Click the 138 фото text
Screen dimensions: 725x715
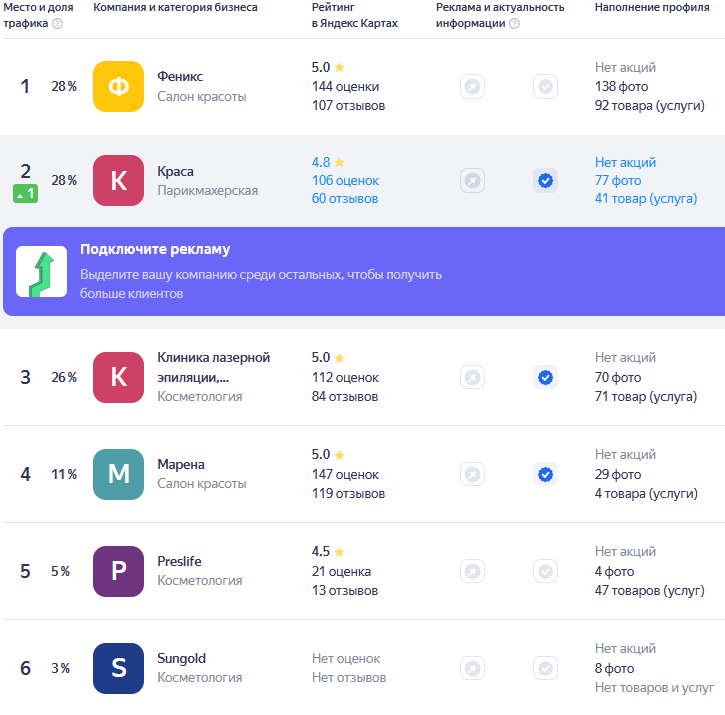coord(621,86)
